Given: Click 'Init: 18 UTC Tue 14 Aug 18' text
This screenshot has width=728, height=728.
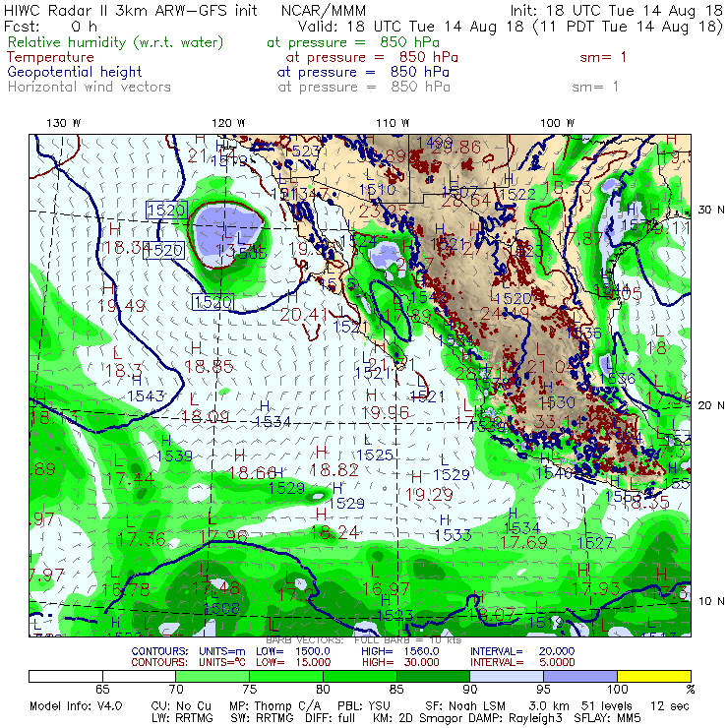Looking at the screenshot, I should coord(617,11).
